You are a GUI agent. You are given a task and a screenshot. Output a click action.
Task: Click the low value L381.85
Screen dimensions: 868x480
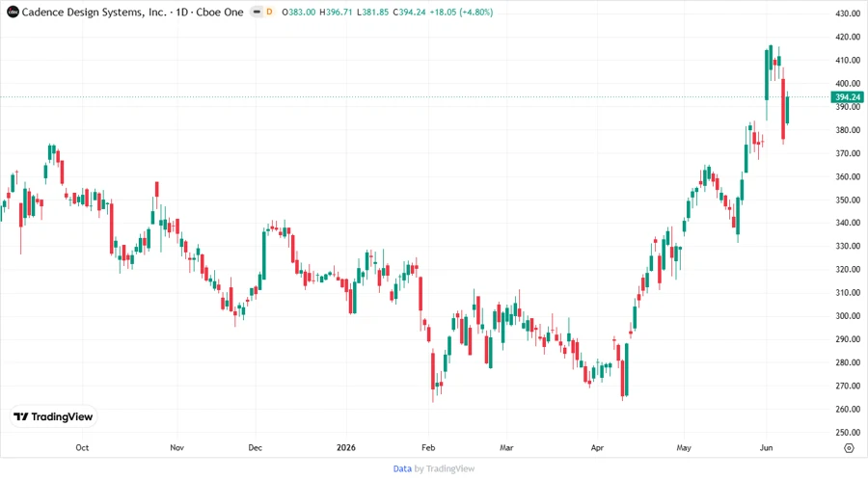coord(372,12)
